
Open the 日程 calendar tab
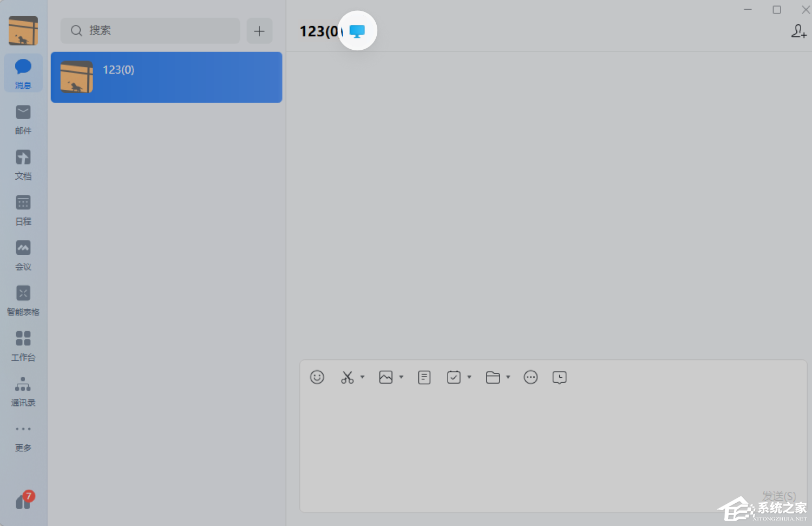pos(23,211)
